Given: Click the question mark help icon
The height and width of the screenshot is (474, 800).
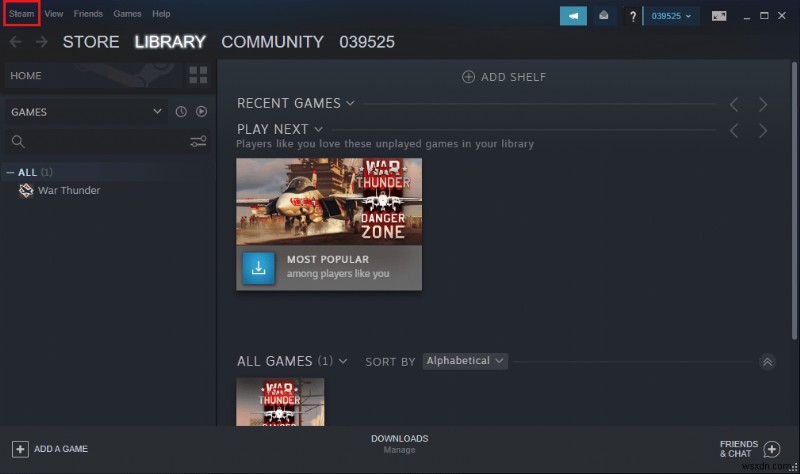Looking at the screenshot, I should (633, 16).
